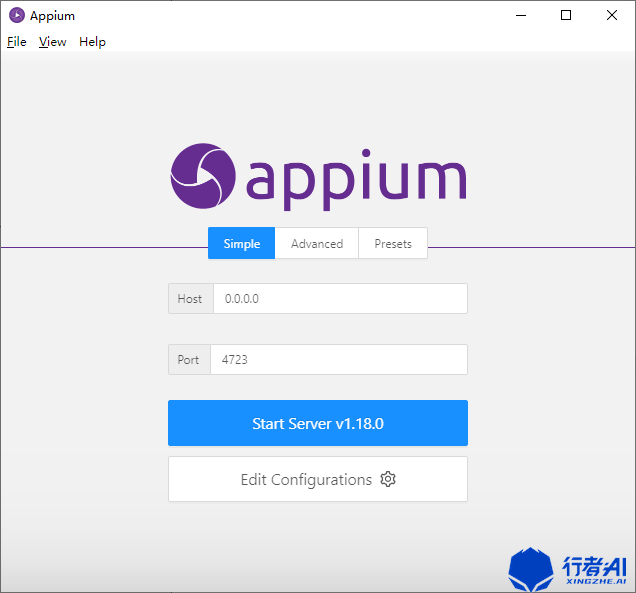Open Edit Configurations
This screenshot has height=593, width=636.
pos(318,479)
